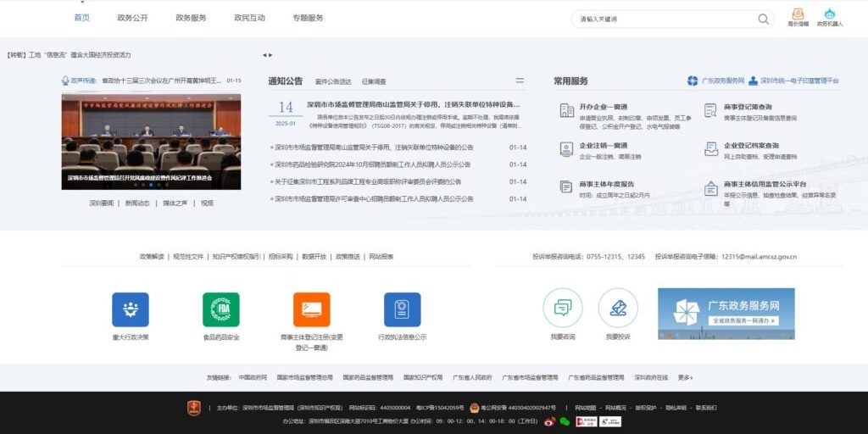
Task: Open the 重大行政决策 blue icon
Action: [x=130, y=310]
